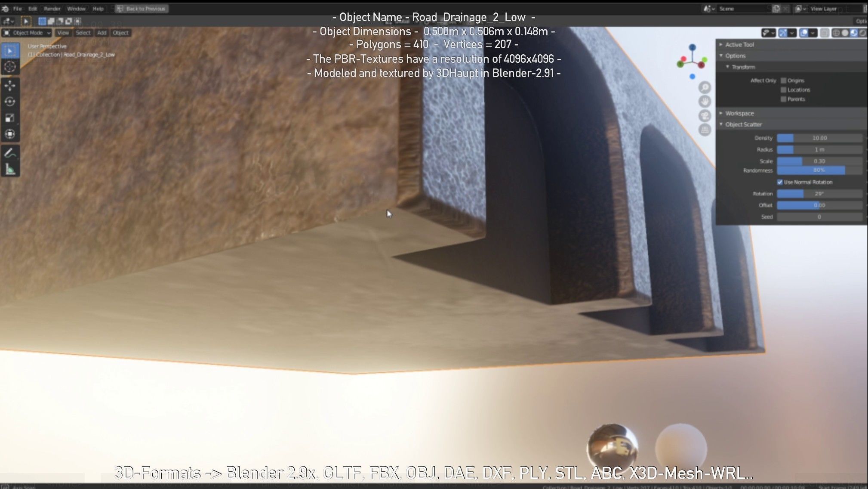The width and height of the screenshot is (868, 489).
Task: Click the Back to Previous button
Action: 142,9
